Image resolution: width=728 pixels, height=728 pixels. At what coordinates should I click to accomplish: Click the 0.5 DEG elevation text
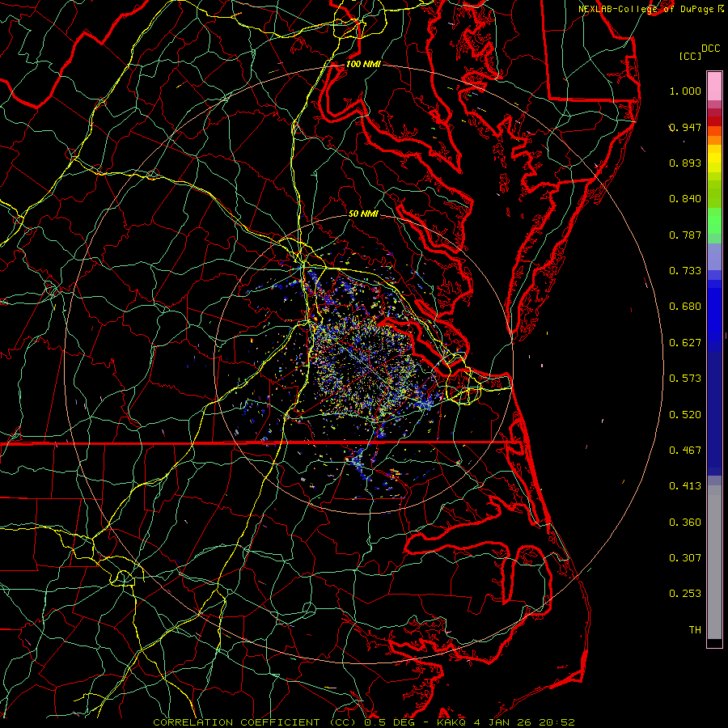point(389,722)
